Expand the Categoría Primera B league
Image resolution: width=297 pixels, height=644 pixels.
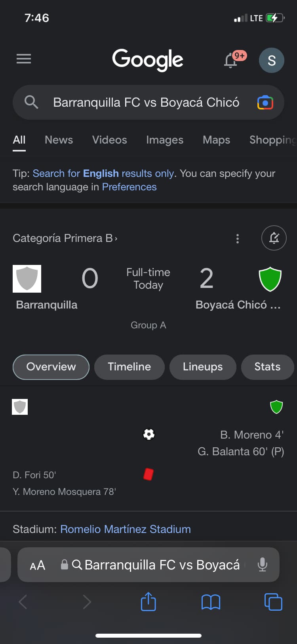(65, 238)
